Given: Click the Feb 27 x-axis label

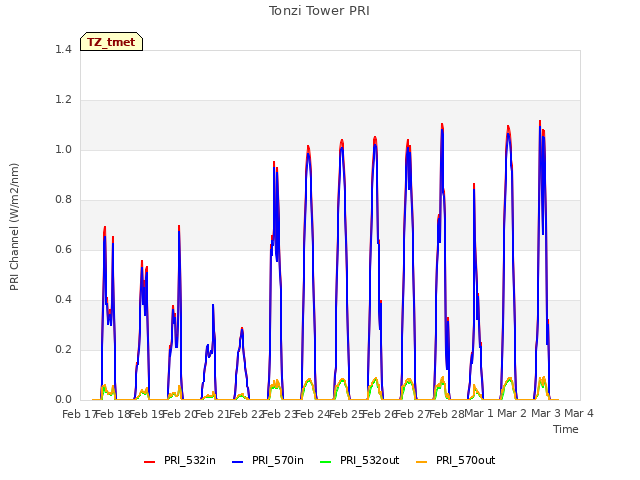Looking at the screenshot, I should pyautogui.click(x=413, y=414).
